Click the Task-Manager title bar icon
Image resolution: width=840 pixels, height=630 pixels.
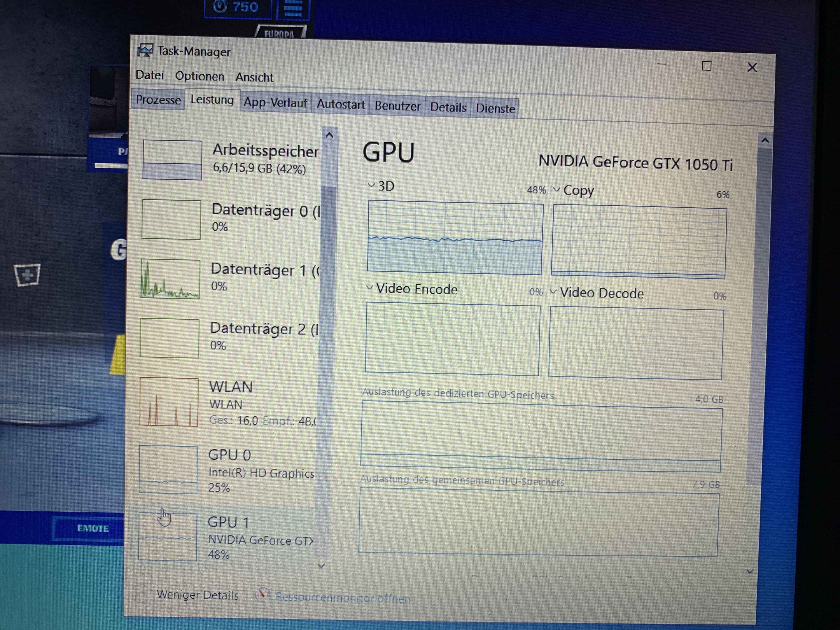pos(145,50)
